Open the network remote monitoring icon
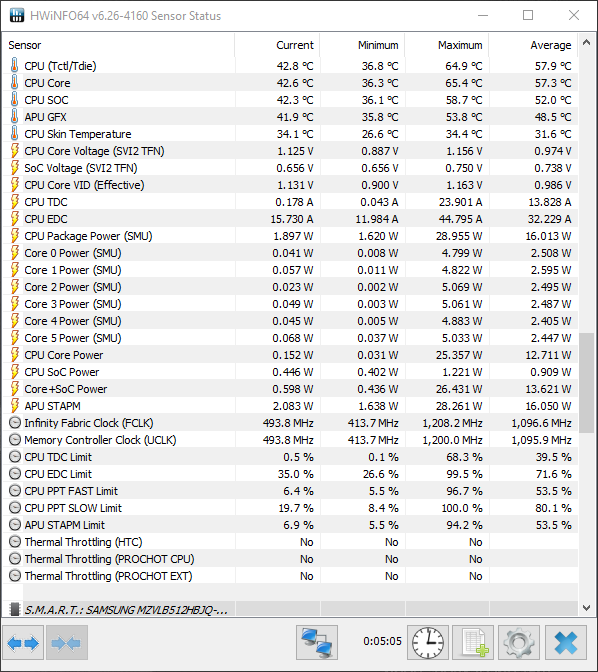 pos(317,642)
